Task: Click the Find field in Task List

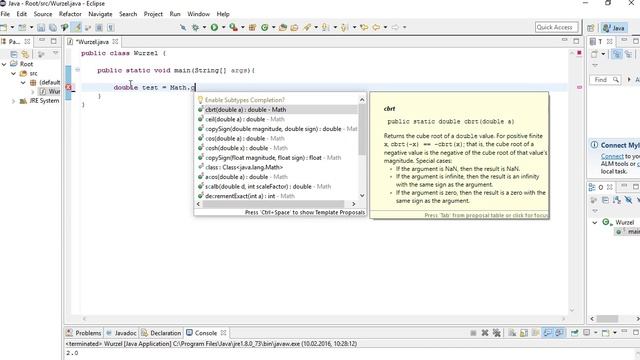Action: coord(604,80)
